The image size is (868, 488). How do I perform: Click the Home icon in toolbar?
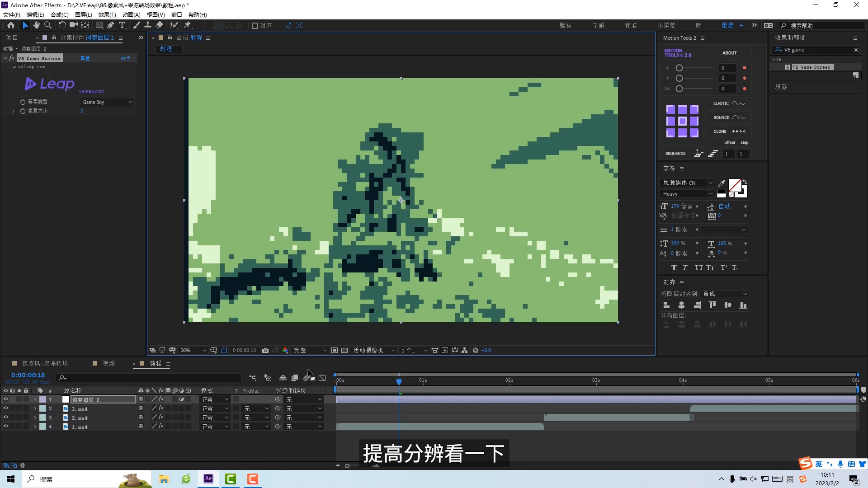click(11, 25)
